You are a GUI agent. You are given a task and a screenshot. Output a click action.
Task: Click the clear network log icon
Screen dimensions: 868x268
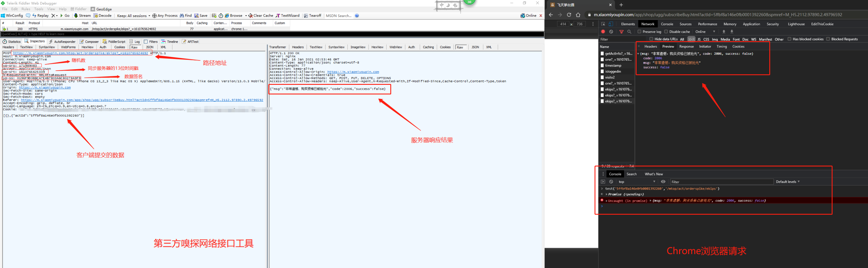(611, 32)
